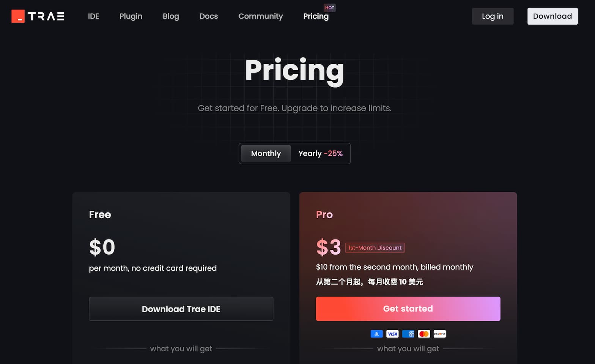The width and height of the screenshot is (595, 364).
Task: Click the Visa card icon
Action: (x=392, y=334)
